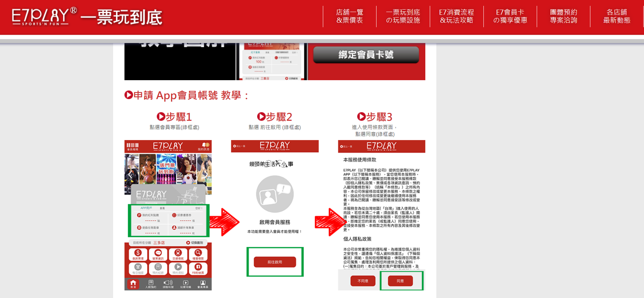The height and width of the screenshot is (298, 644).
Task: Click the 步驟1 heading
Action: [x=174, y=117]
